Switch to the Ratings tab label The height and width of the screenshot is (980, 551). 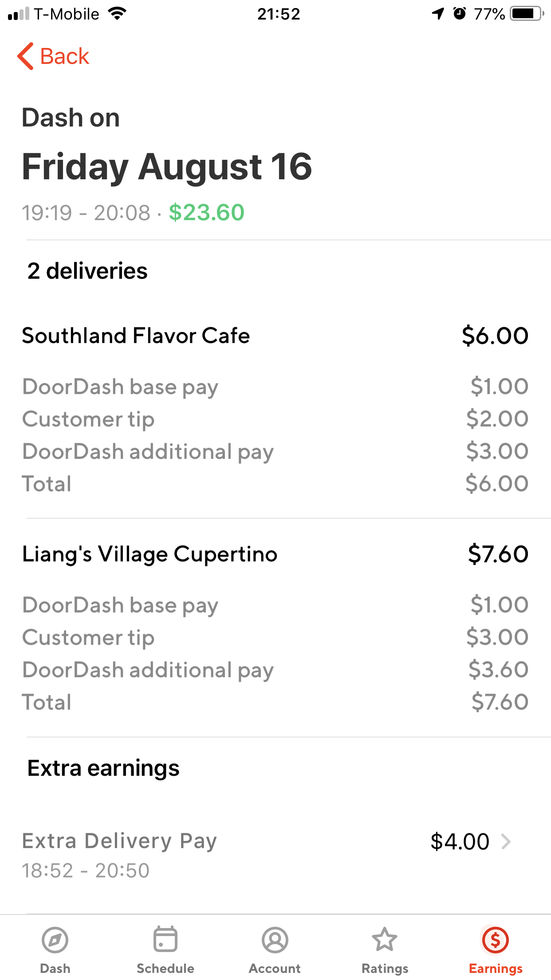385,968
